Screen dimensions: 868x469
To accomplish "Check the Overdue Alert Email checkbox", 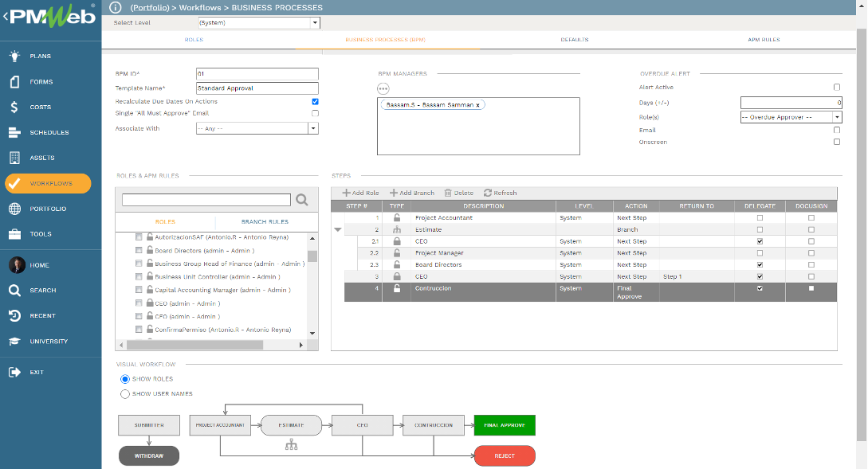I will (837, 130).
